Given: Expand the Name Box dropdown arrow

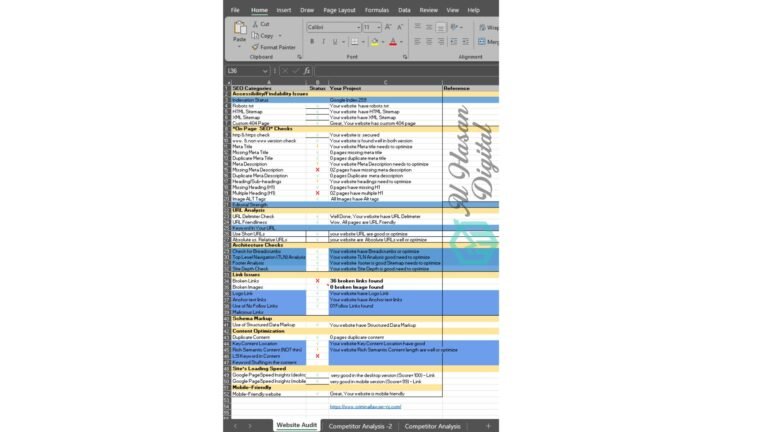Looking at the screenshot, I should (x=265, y=71).
